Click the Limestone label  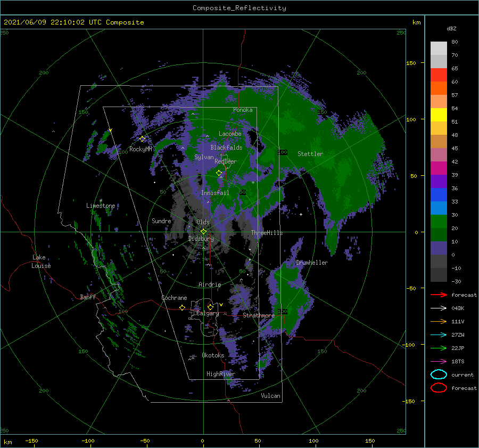[101, 206]
